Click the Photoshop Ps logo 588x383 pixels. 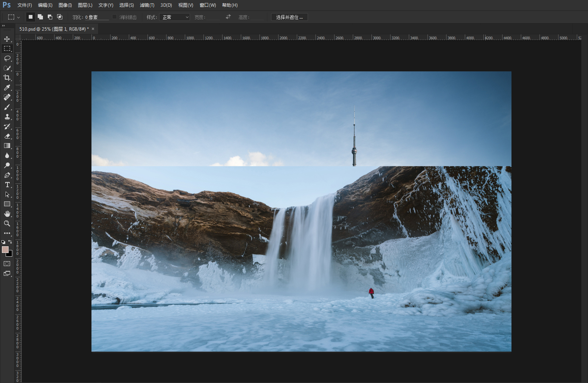click(7, 5)
